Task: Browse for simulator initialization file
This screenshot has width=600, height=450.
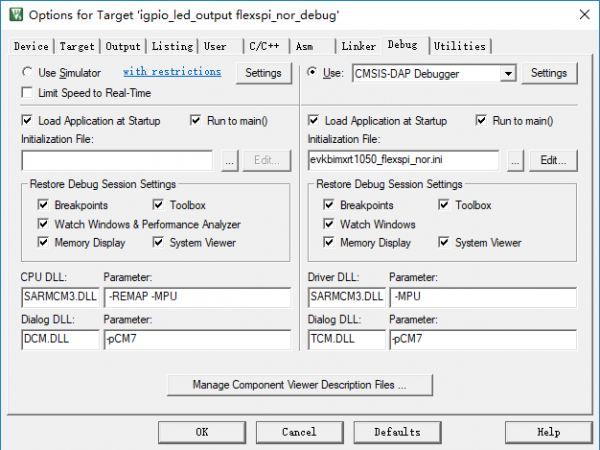Action: (229, 160)
